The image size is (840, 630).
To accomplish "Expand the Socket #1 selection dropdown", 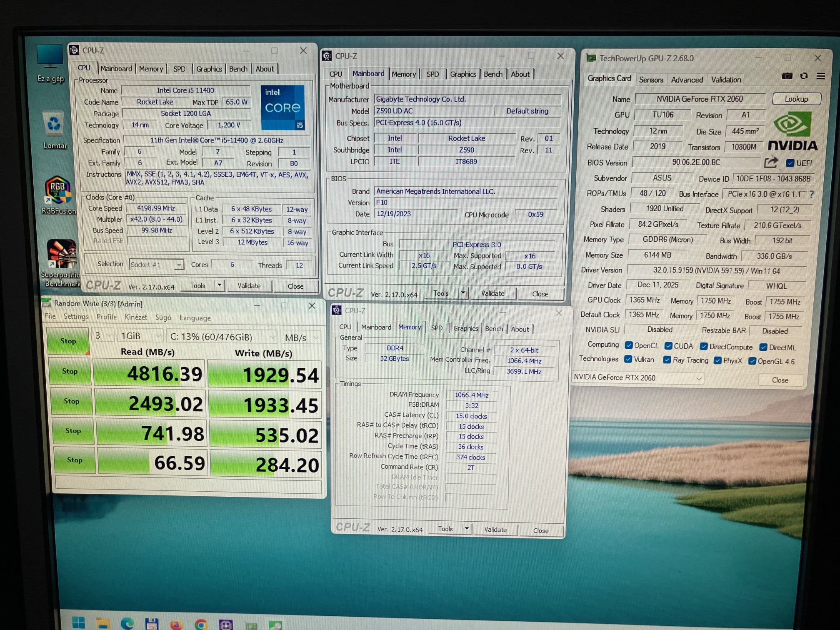I will 179,265.
